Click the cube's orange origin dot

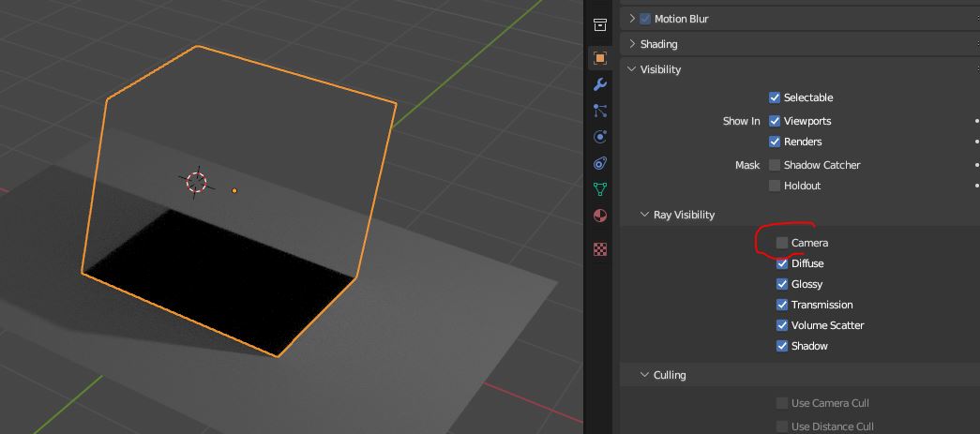click(234, 191)
